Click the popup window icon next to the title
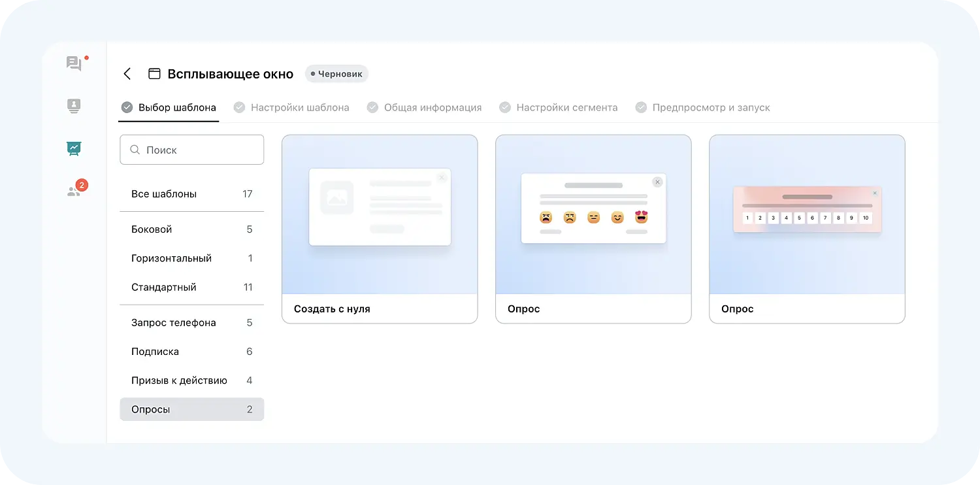This screenshot has width=980, height=485. [154, 73]
